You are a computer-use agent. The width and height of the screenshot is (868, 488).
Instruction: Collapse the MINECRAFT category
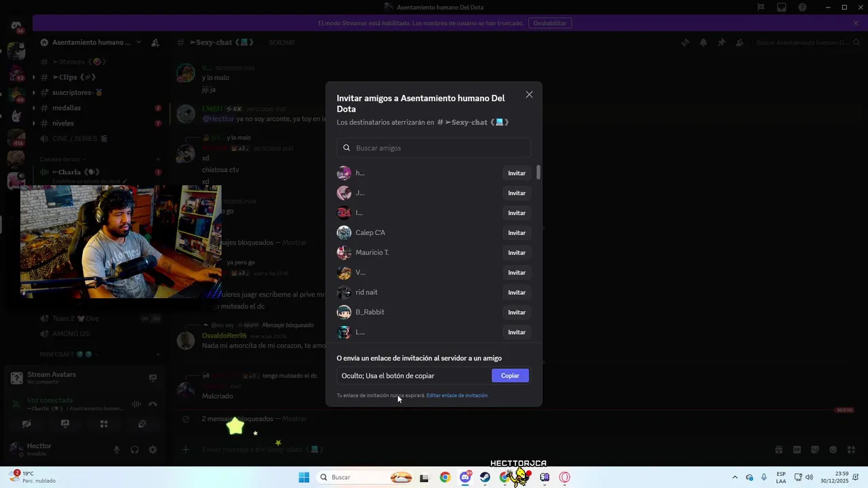point(69,354)
